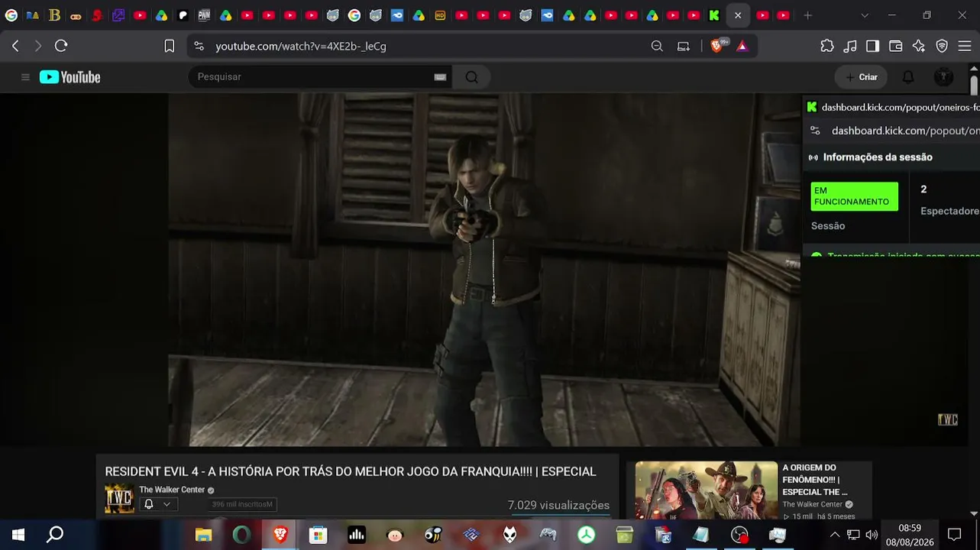980x550 pixels.
Task: Click the browser forward arrow
Action: coord(38,46)
